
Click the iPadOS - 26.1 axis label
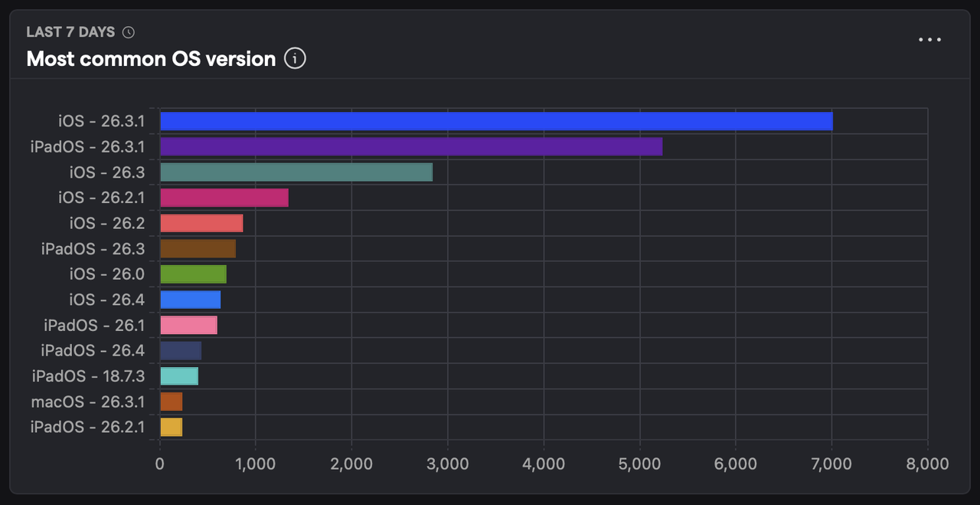tap(94, 325)
